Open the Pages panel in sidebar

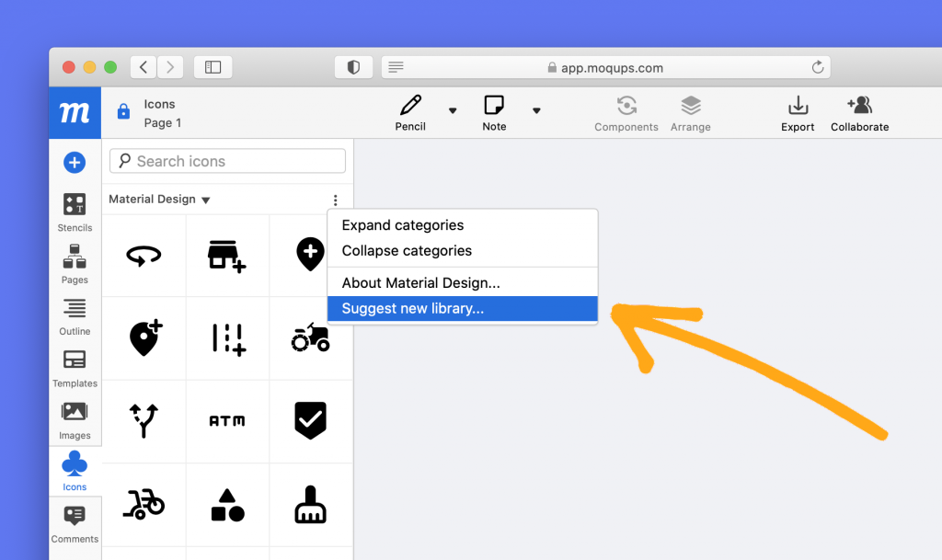click(75, 264)
